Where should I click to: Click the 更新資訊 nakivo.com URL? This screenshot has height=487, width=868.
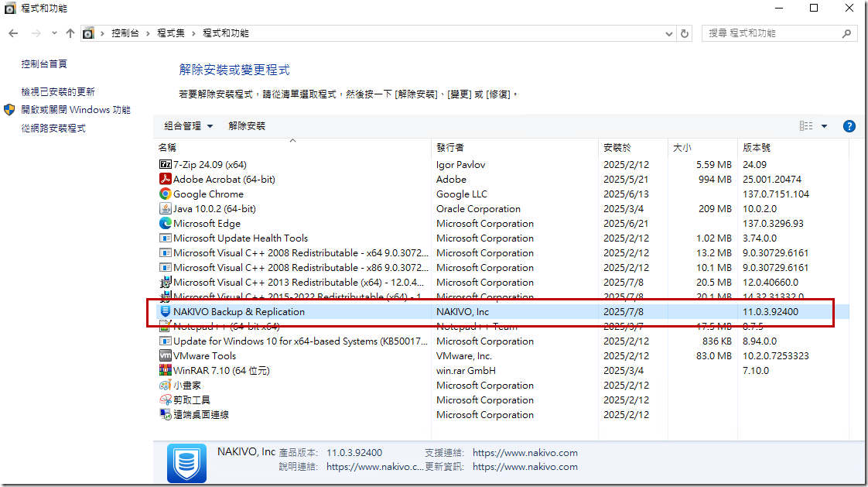pyautogui.click(x=525, y=467)
